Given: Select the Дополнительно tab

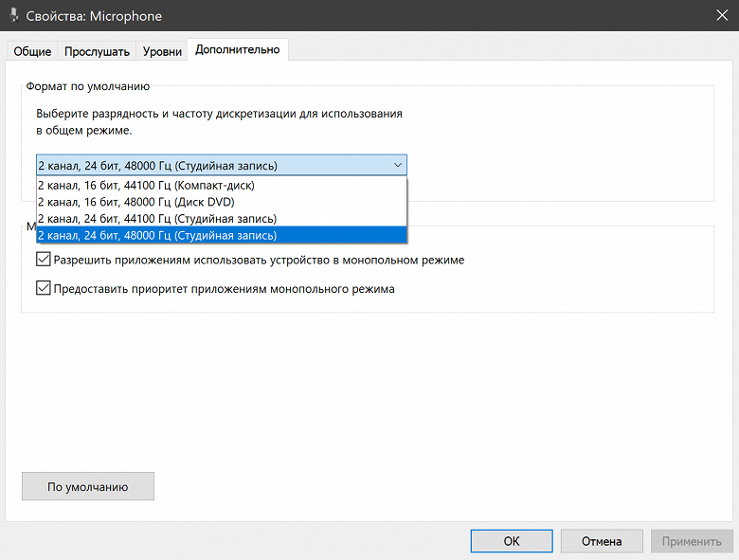Looking at the screenshot, I should [237, 49].
